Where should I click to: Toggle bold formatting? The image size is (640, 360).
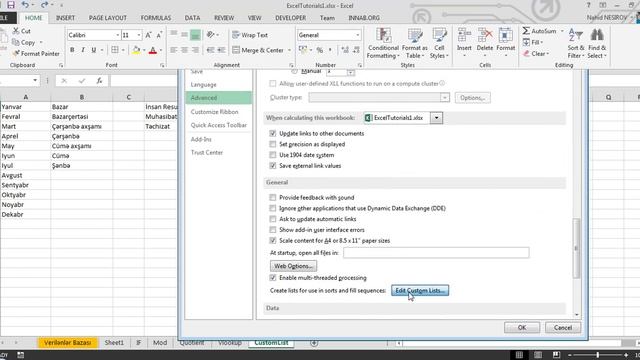pos(72,50)
